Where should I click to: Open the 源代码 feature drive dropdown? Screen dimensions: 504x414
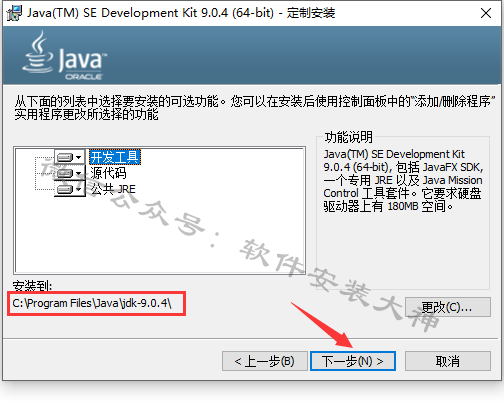click(69, 173)
